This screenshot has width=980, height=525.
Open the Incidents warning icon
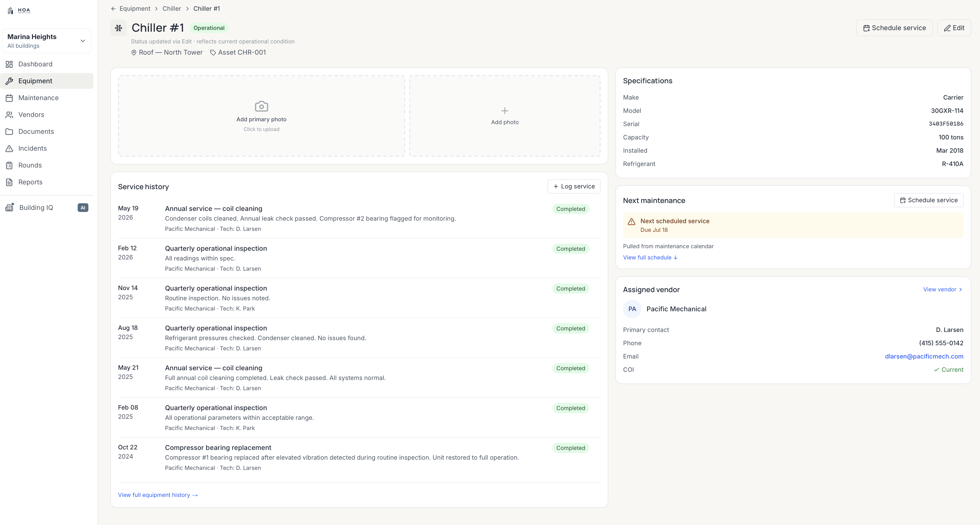pyautogui.click(x=9, y=148)
